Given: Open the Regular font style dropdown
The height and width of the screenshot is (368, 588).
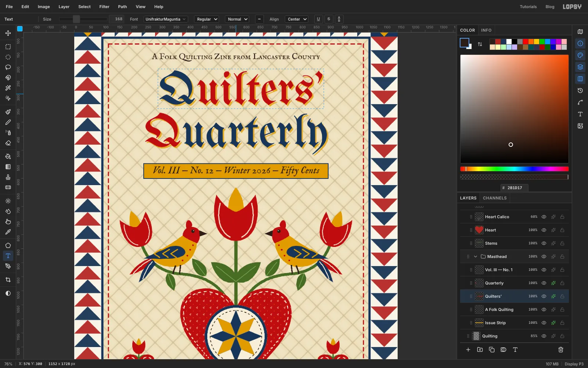Looking at the screenshot, I should tap(207, 19).
